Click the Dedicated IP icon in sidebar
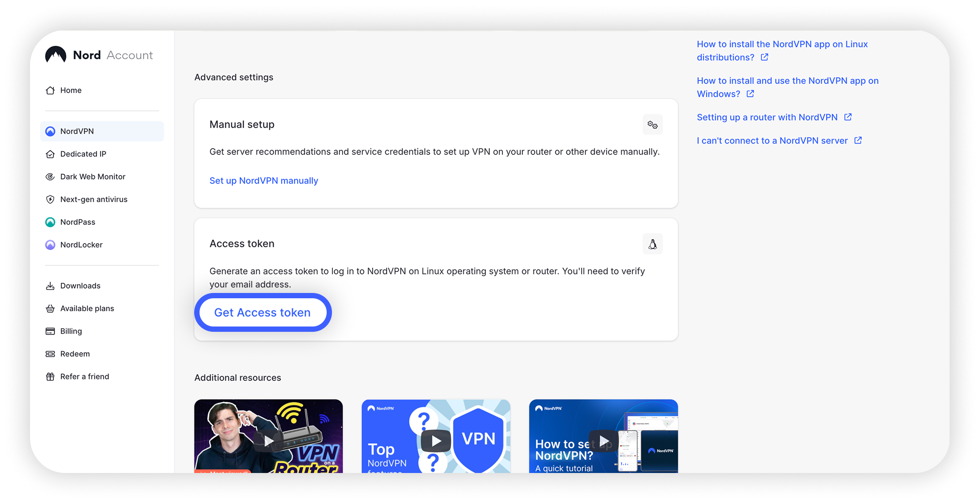Screen dimensions: 980x503 pyautogui.click(x=50, y=154)
